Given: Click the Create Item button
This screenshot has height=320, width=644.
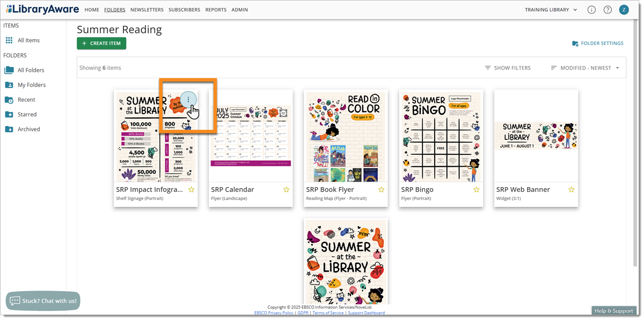Looking at the screenshot, I should pyautogui.click(x=101, y=43).
